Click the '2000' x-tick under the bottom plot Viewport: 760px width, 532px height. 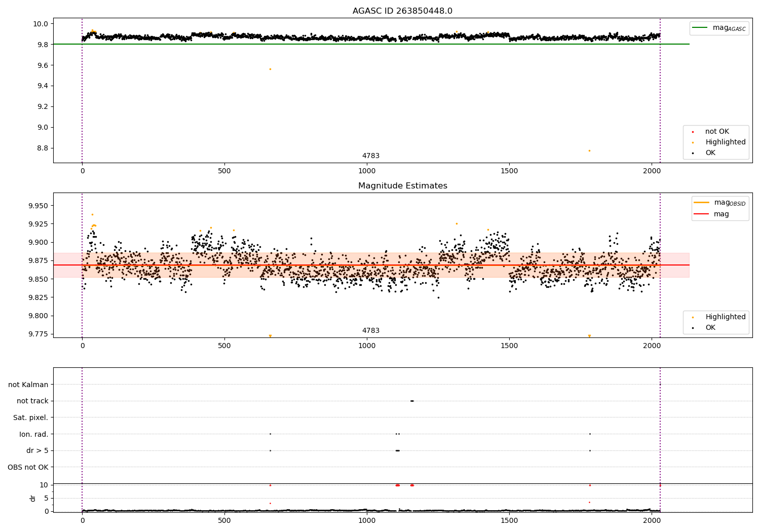(652, 520)
